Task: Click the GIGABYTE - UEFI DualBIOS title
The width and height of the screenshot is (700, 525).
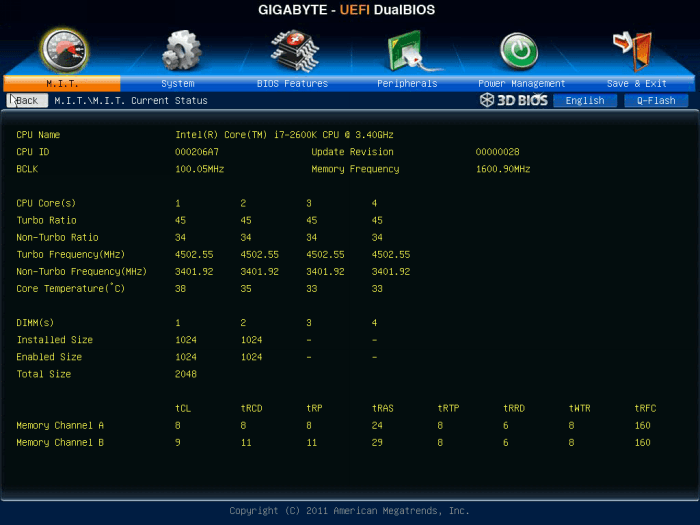Action: [346, 10]
